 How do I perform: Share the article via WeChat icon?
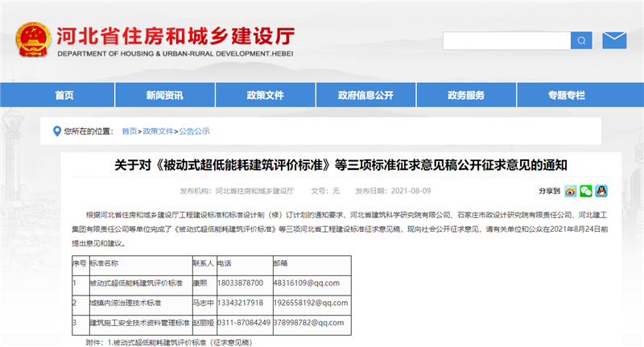(x=585, y=191)
